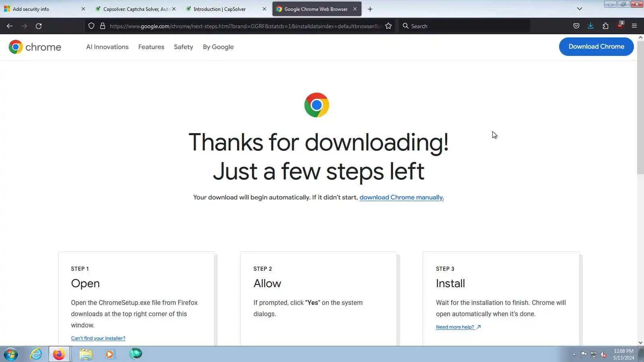This screenshot has width=644, height=362.
Task: Save page to Pocket
Action: [x=576, y=26]
